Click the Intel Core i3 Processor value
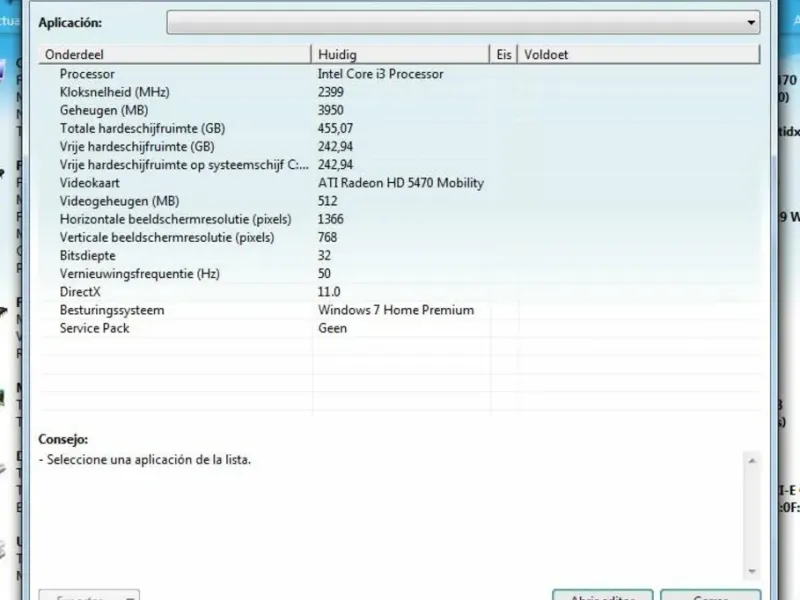This screenshot has width=800, height=600. click(381, 74)
